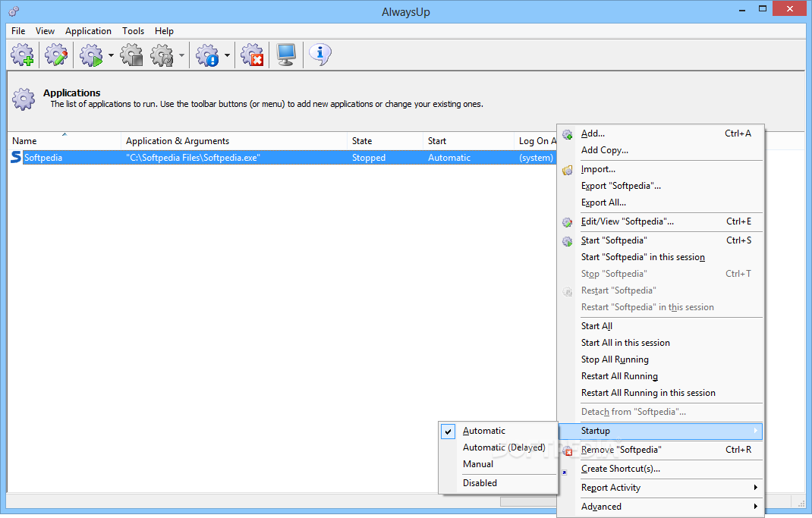Expand the Startup submenu entry

pyautogui.click(x=660, y=431)
